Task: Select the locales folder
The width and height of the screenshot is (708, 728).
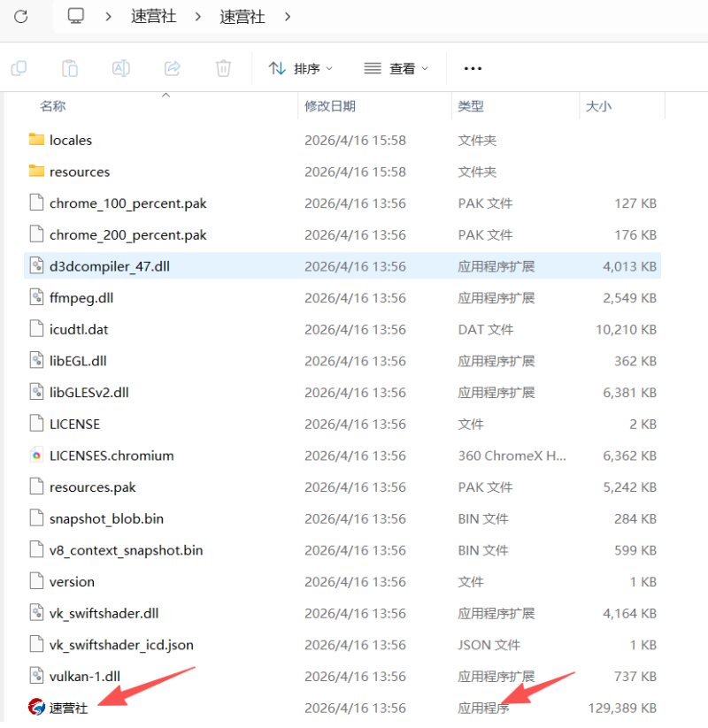Action: (70, 140)
